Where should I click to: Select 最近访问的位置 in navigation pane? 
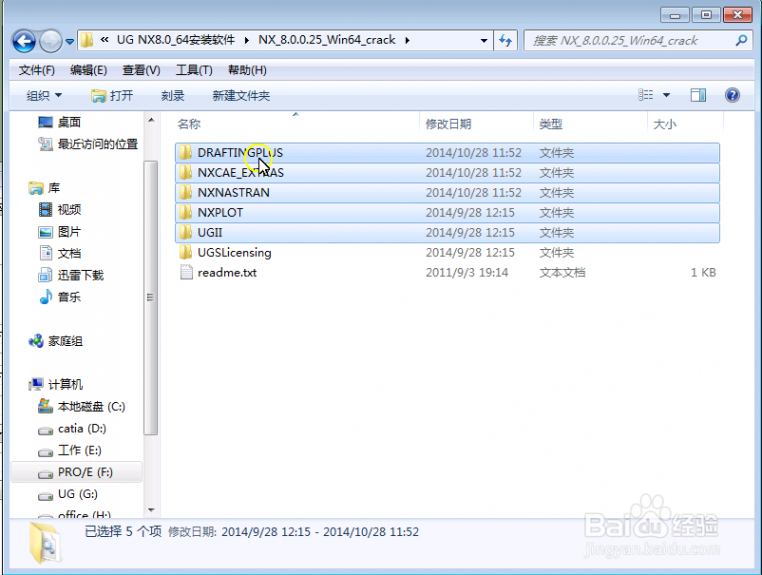coord(98,144)
